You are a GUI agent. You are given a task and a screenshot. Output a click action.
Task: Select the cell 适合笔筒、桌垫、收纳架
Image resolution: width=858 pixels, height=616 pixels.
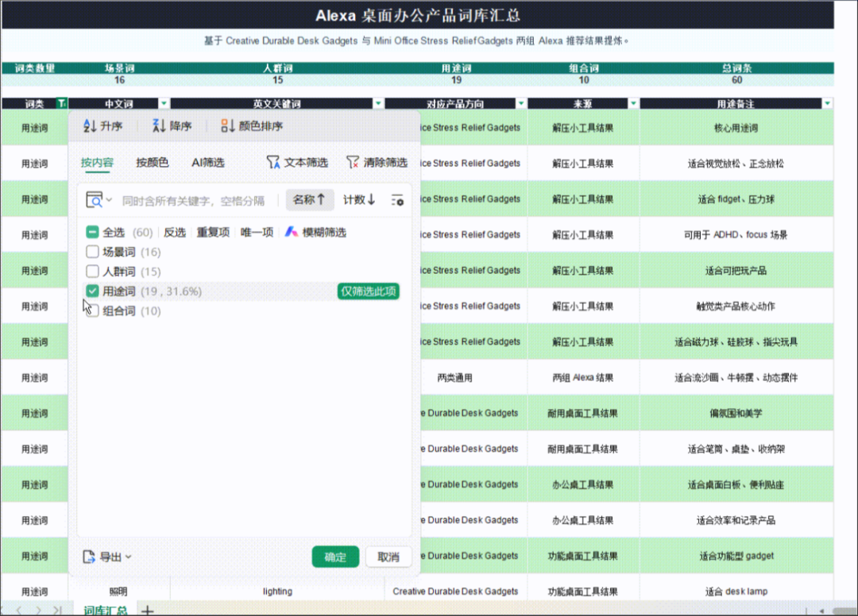coord(736,449)
